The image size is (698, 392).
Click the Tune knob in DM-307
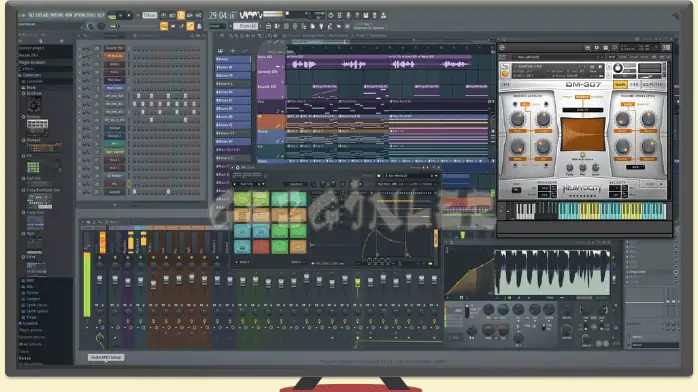[569, 167]
